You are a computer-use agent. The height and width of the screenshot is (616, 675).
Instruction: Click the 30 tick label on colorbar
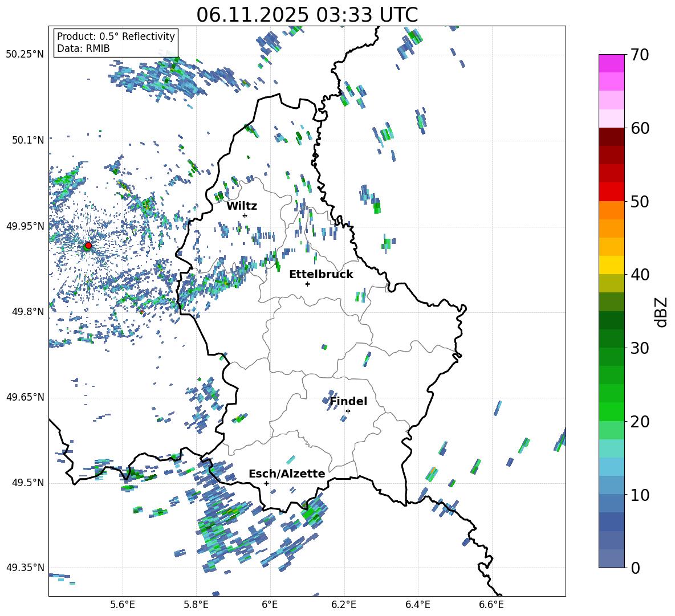(x=640, y=348)
